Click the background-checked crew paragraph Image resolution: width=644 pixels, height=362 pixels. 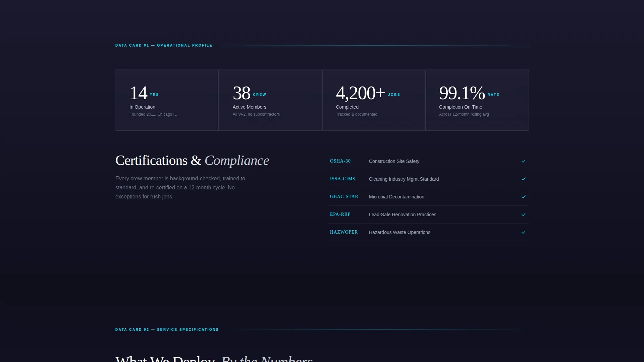tap(180, 188)
